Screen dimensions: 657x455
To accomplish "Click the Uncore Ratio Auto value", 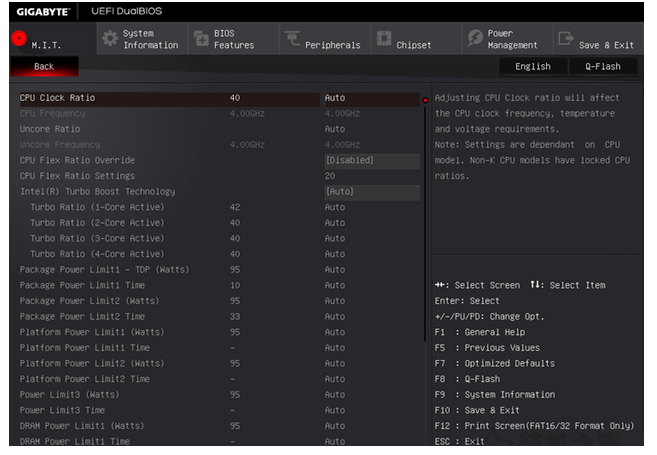I will pos(335,129).
